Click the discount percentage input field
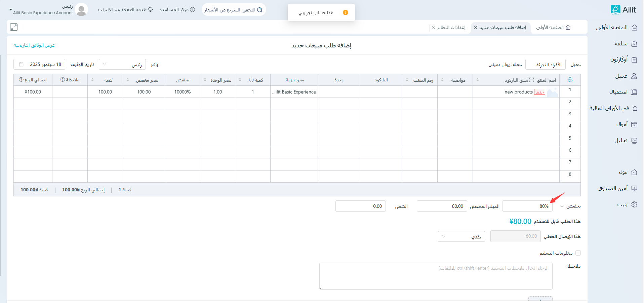 coord(527,206)
